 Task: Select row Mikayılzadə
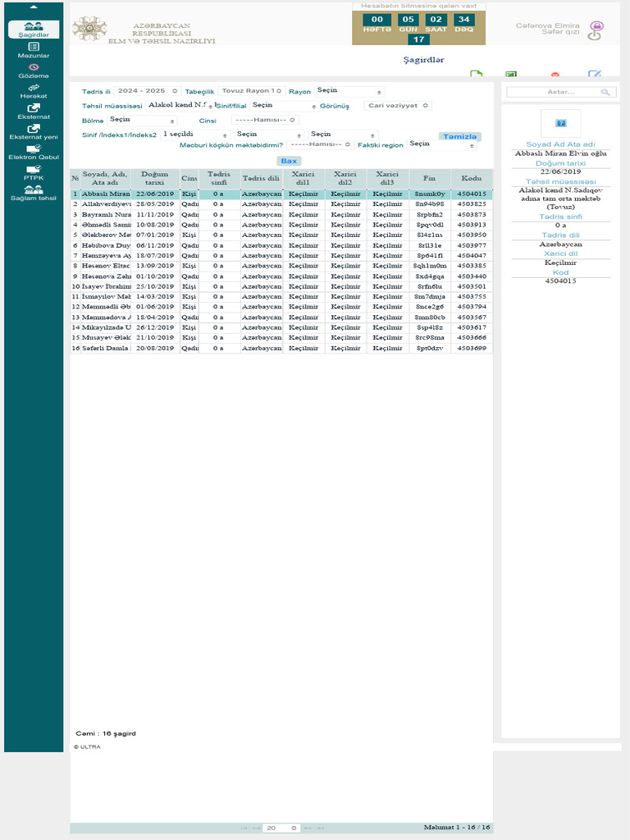pyautogui.click(x=281, y=327)
